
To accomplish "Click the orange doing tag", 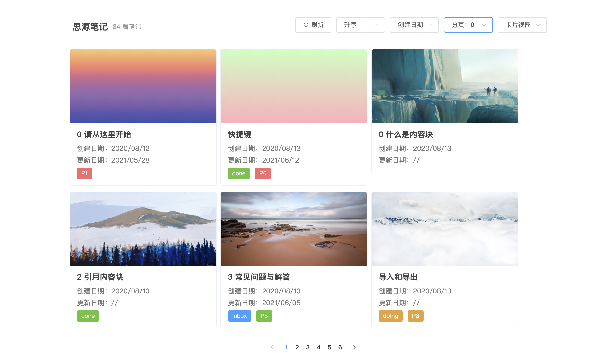I will (390, 316).
